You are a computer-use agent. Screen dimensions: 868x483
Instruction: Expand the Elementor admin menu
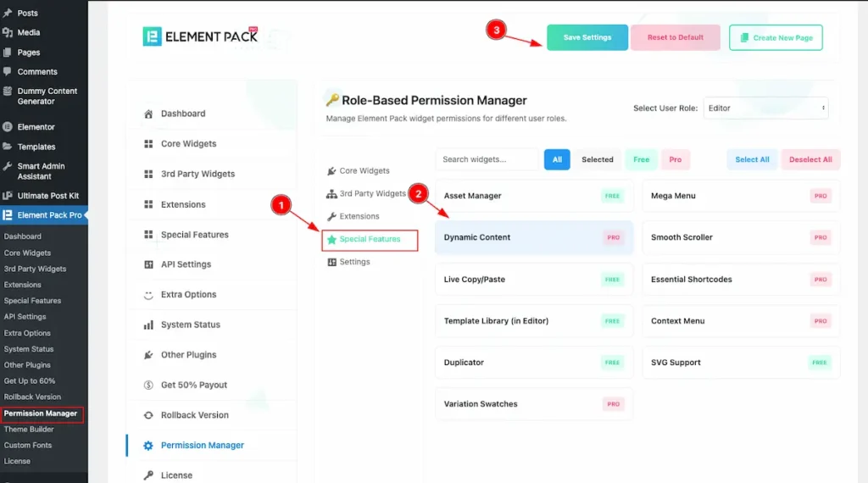36,127
